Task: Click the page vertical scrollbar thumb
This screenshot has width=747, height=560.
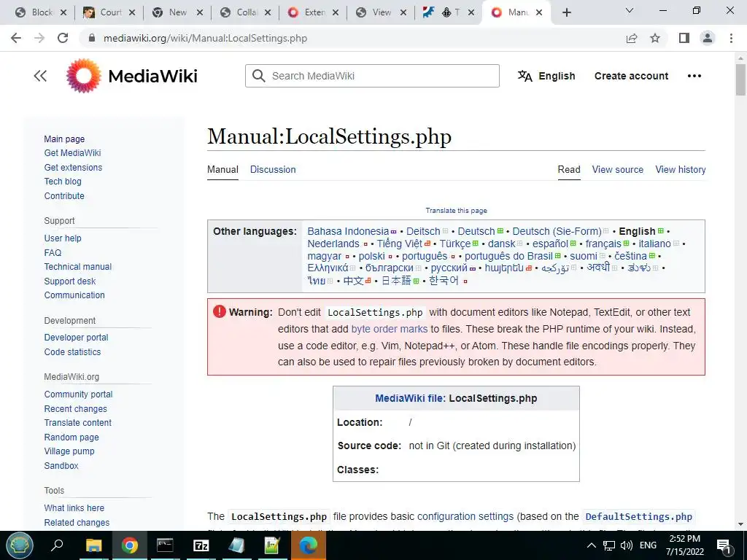Action: click(x=740, y=79)
